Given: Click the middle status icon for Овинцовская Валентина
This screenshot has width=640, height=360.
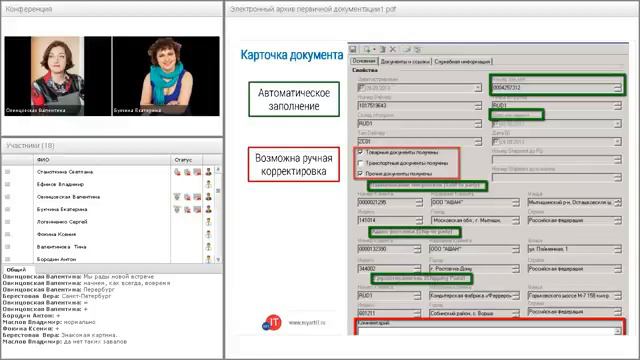Looking at the screenshot, I should tap(187, 197).
